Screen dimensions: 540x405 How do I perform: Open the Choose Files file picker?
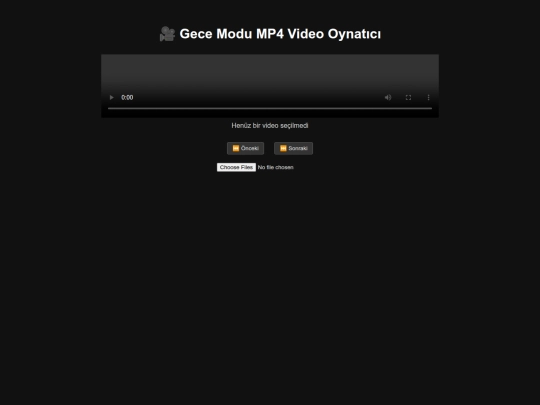click(x=236, y=167)
